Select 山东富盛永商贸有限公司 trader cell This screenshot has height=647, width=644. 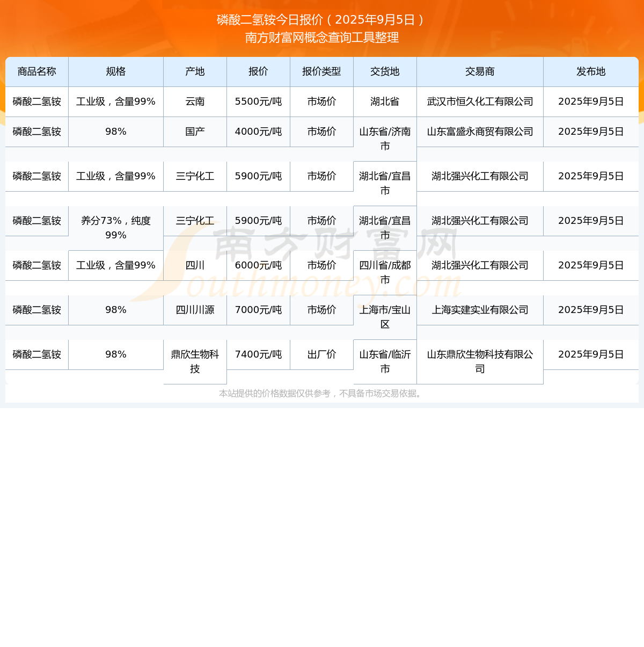tap(480, 132)
